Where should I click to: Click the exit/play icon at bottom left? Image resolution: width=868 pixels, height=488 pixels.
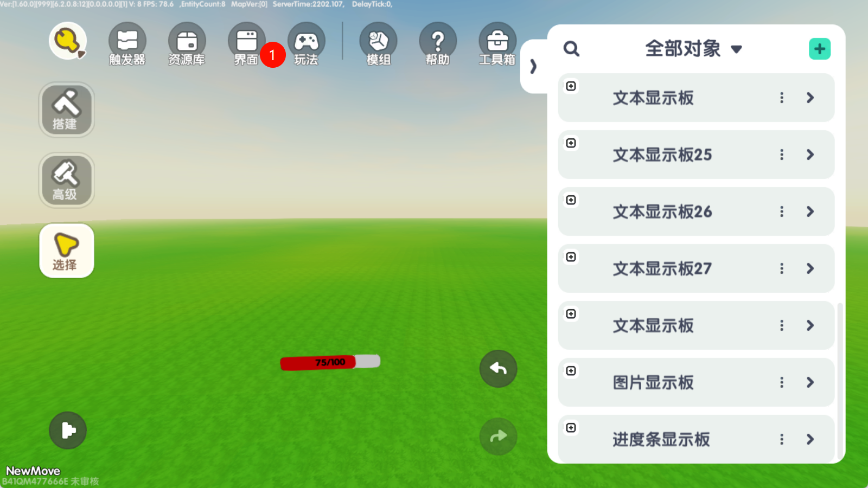[x=68, y=431]
